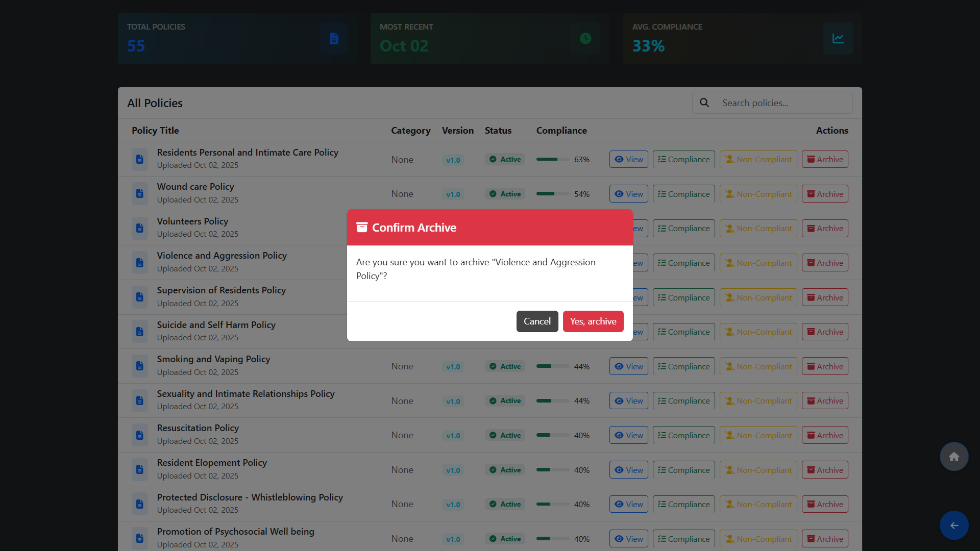Open Compliance for Smoking and Vaping Policy
980x551 pixels.
(684, 366)
